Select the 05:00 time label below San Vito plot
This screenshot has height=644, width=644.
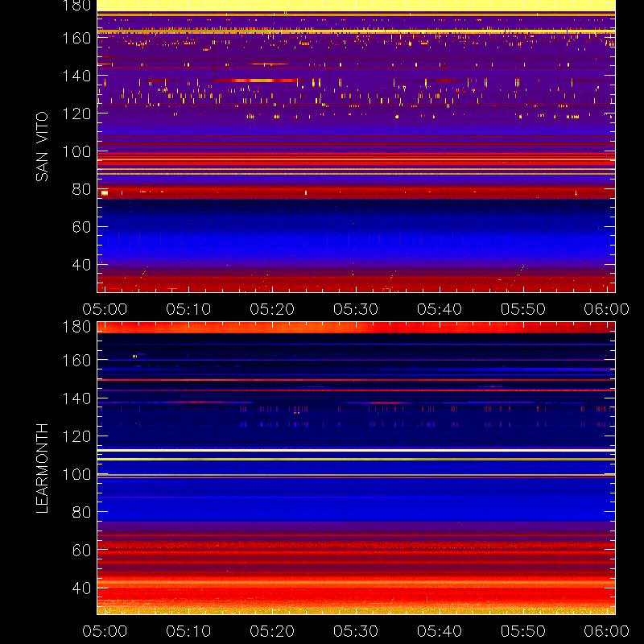(x=105, y=309)
